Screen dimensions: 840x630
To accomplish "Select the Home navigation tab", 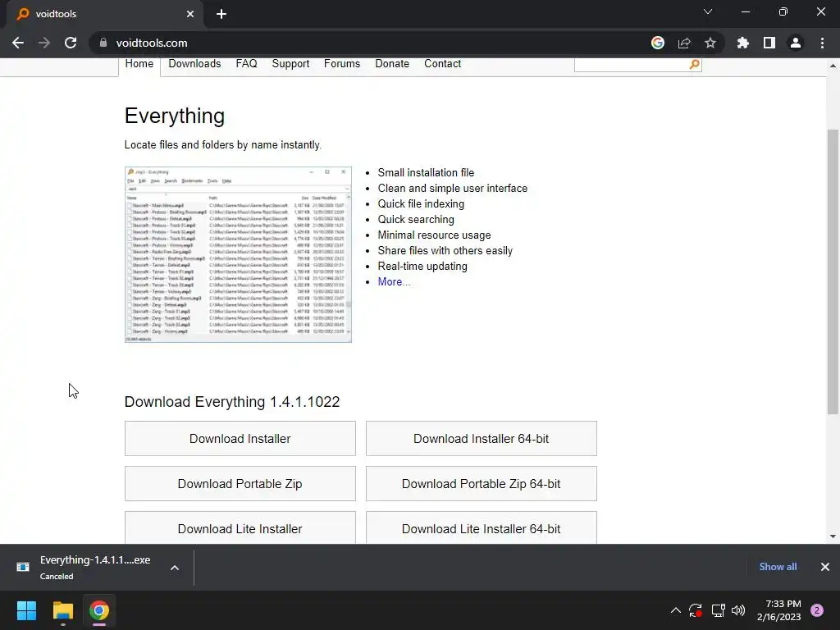I will (139, 64).
